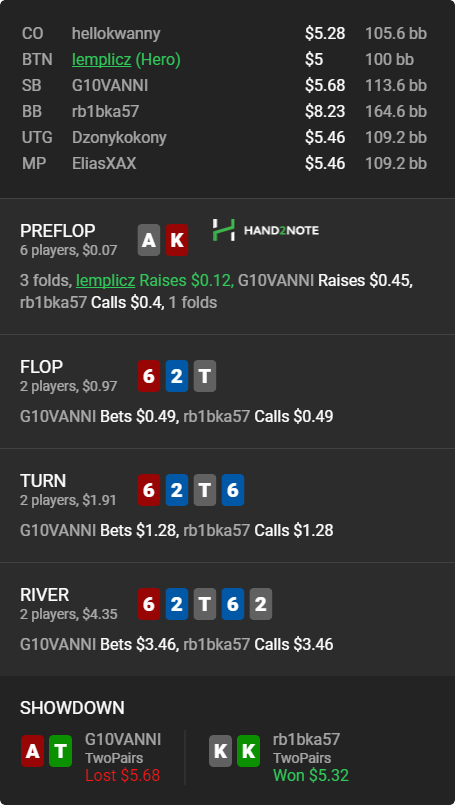Click the Ace hole card in preflop

pos(149,240)
